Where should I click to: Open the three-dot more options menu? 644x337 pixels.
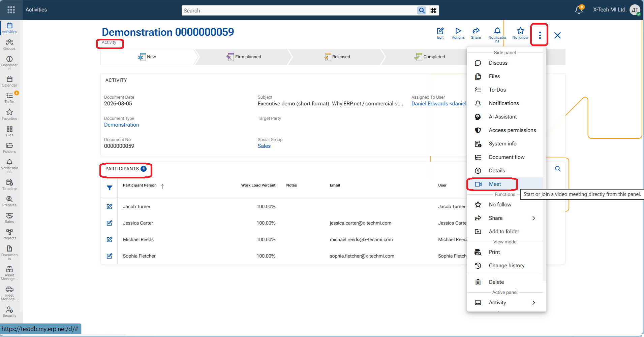point(540,35)
